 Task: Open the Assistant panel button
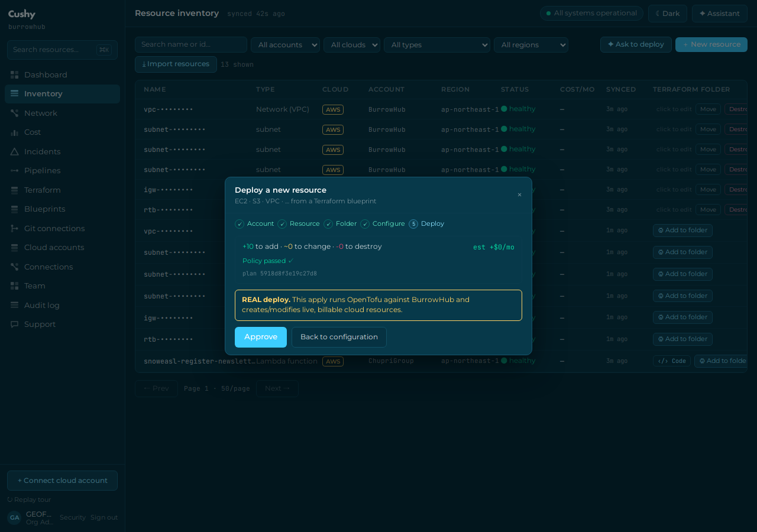[x=720, y=14]
